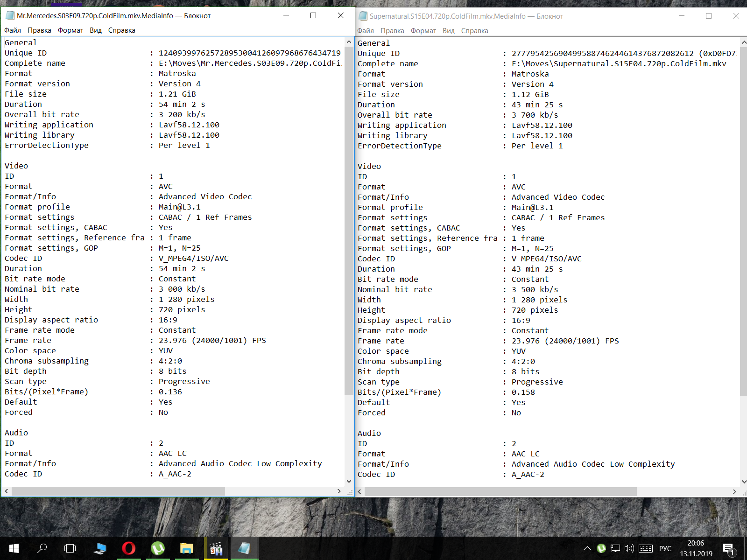The image size is (747, 560).
Task: Open the clapperboard media app on taskbar
Action: point(216,548)
